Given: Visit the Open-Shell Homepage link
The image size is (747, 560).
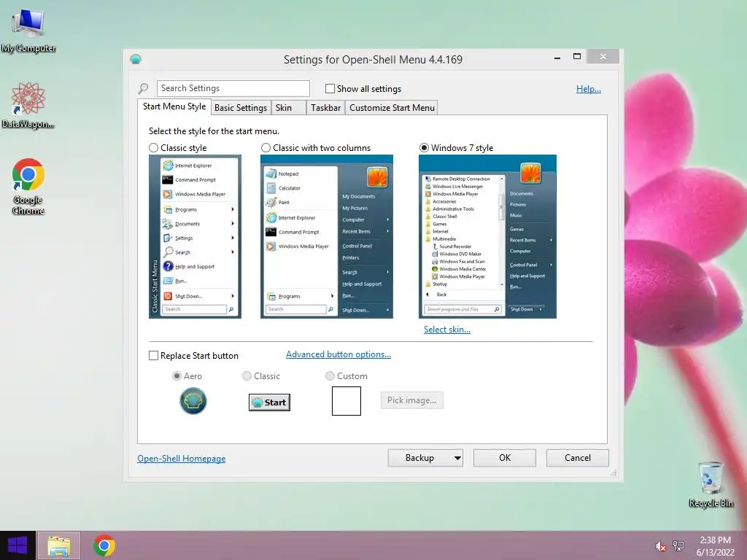Looking at the screenshot, I should tap(182, 459).
